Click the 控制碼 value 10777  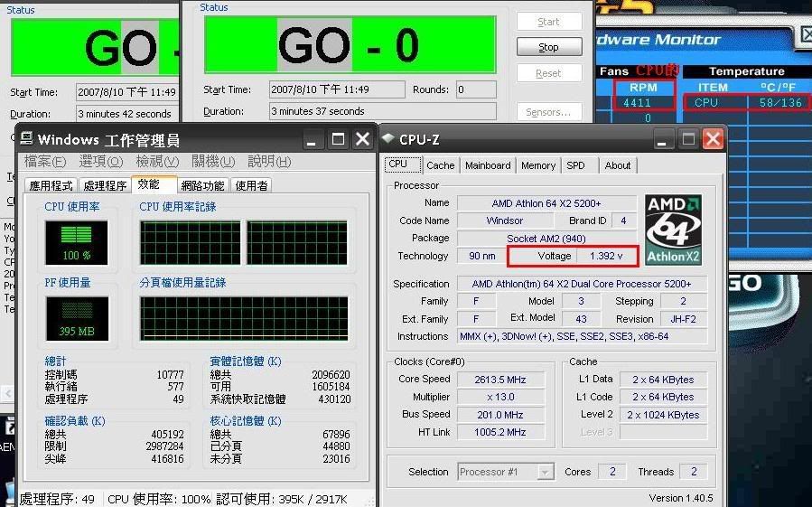click(171, 375)
